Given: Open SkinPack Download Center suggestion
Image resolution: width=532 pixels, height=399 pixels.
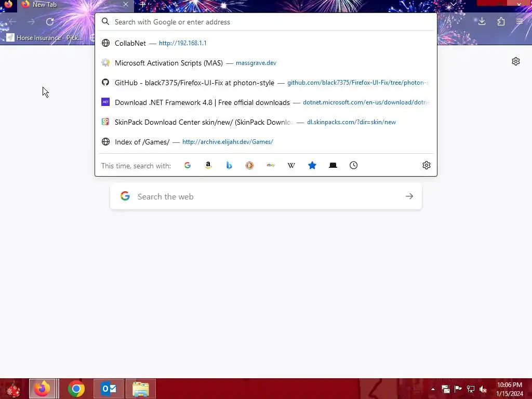Looking at the screenshot, I should 265,122.
